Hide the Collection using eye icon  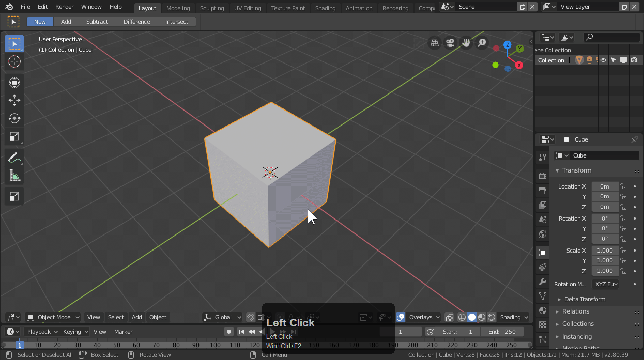(603, 60)
